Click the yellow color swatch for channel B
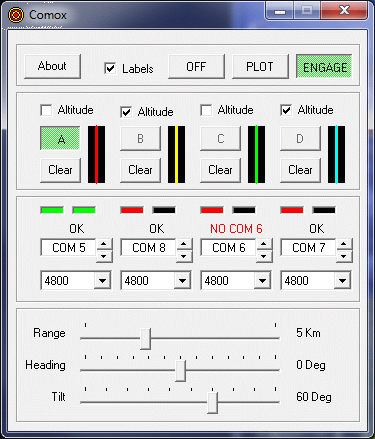 [176, 154]
